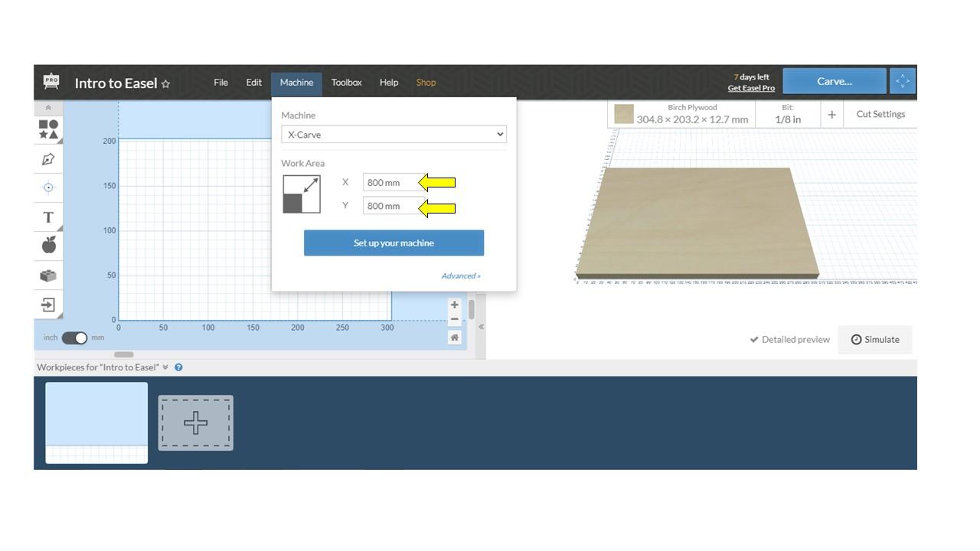Reset canvas view with home icon
The height and width of the screenshot is (551, 980).
pyautogui.click(x=455, y=337)
